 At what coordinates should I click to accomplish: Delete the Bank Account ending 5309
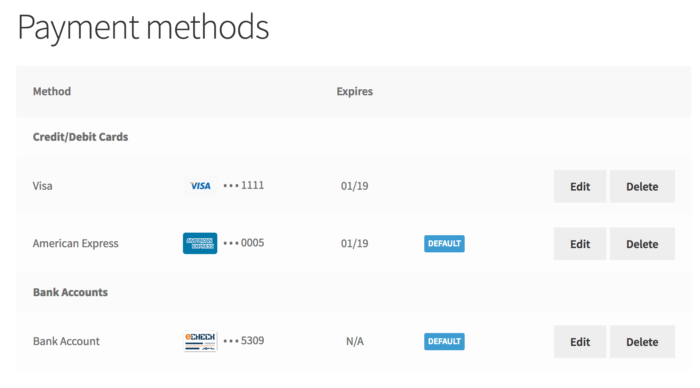tap(642, 342)
